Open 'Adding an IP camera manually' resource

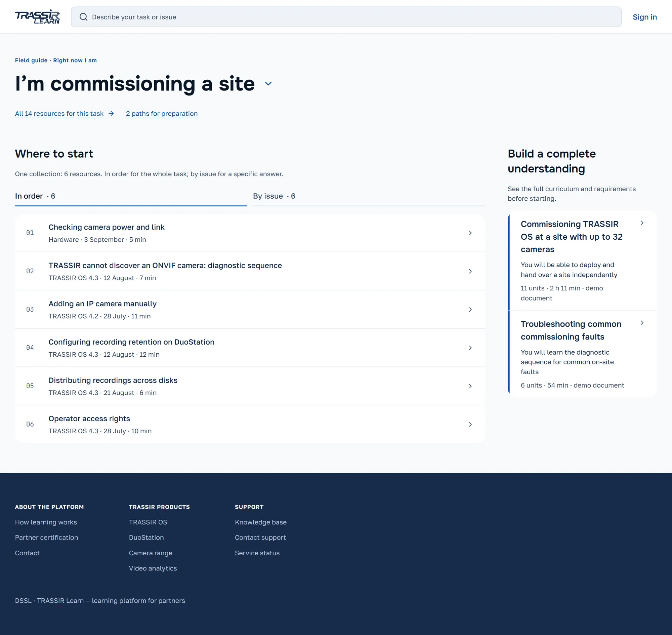coord(250,309)
